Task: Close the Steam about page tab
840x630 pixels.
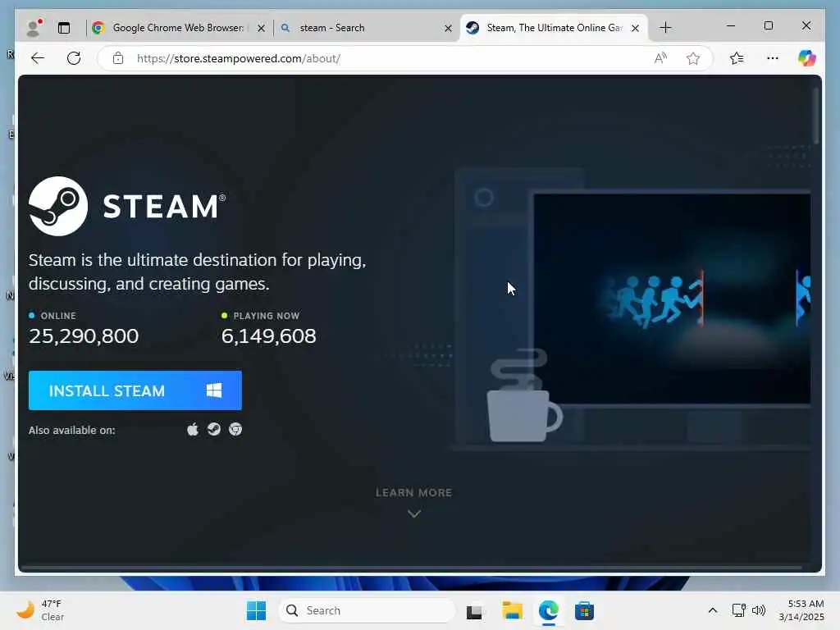Action: (x=636, y=28)
